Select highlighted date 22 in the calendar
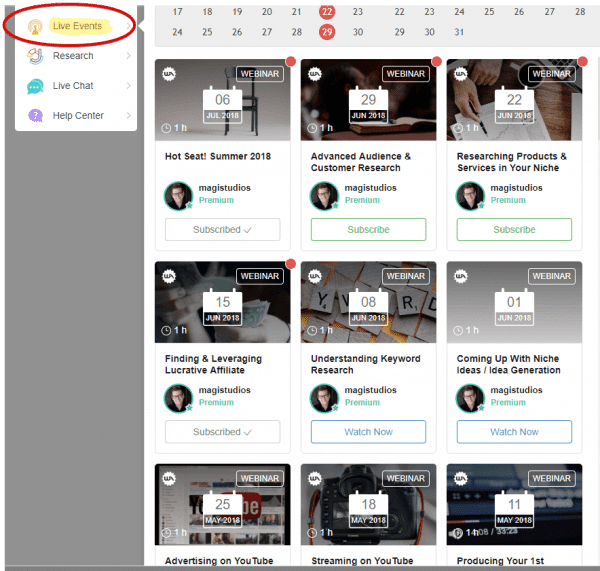 click(x=327, y=12)
